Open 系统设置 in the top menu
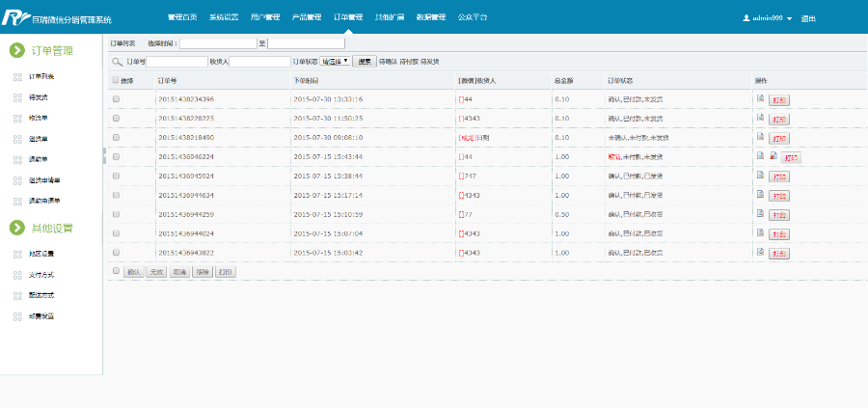Viewport: 868px width, 408px height. coord(224,17)
